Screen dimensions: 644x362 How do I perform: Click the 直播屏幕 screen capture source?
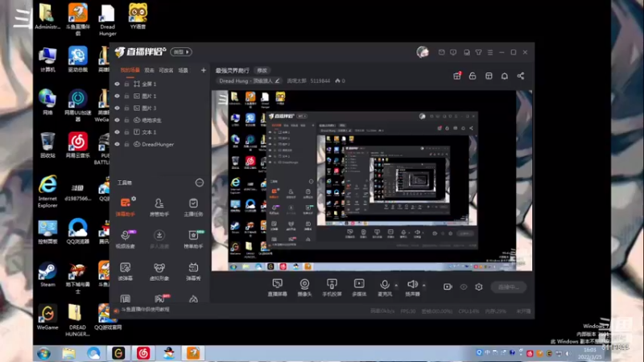(277, 287)
